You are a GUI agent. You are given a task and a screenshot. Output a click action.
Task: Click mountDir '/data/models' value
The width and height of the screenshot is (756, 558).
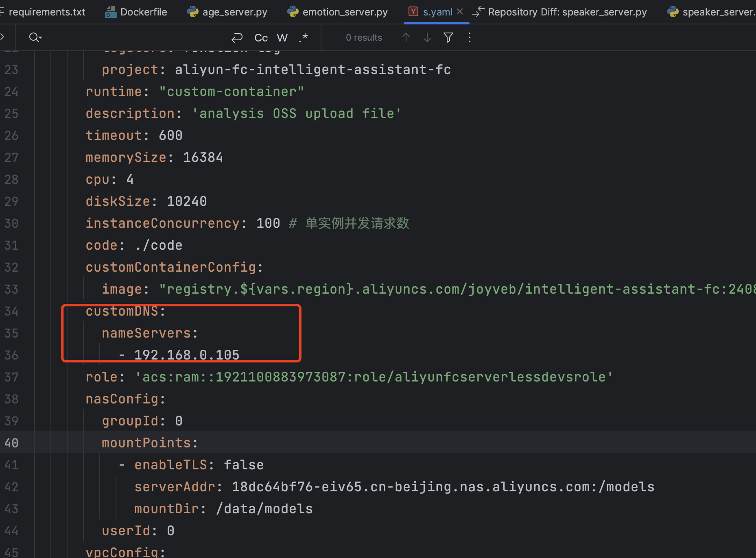click(x=264, y=509)
